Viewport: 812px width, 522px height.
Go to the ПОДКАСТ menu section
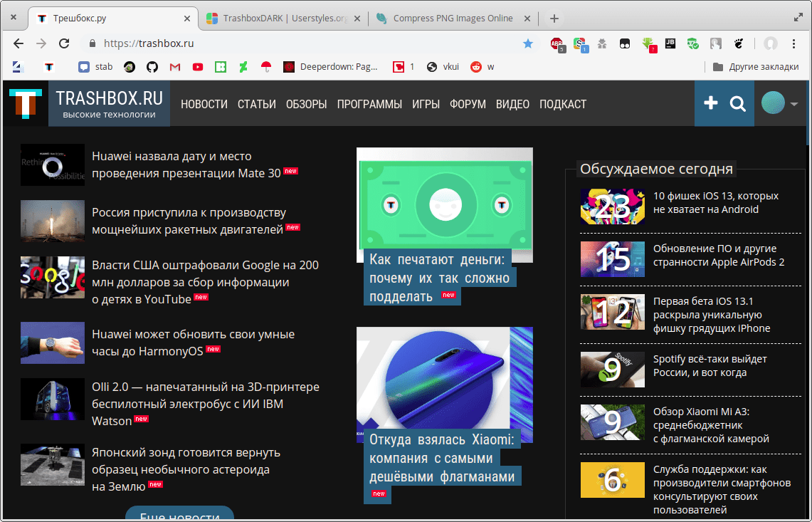(x=562, y=104)
